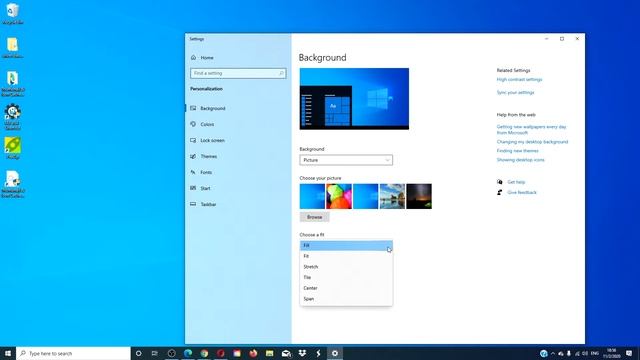Click the Settings gear on the taskbar
The image size is (640, 360).
click(x=335, y=353)
